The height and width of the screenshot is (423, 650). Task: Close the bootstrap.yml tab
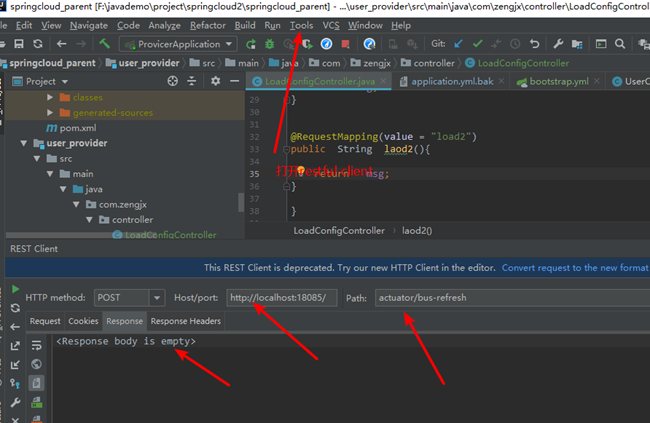pyautogui.click(x=597, y=81)
